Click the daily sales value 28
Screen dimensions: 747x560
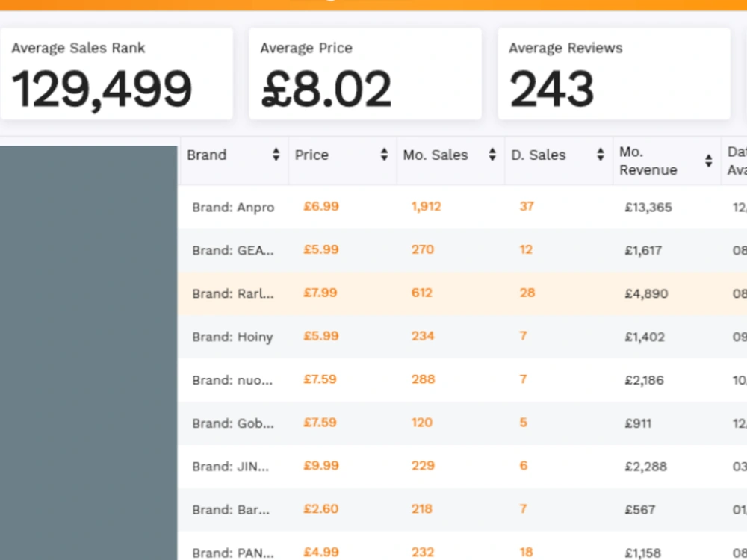coord(527,293)
